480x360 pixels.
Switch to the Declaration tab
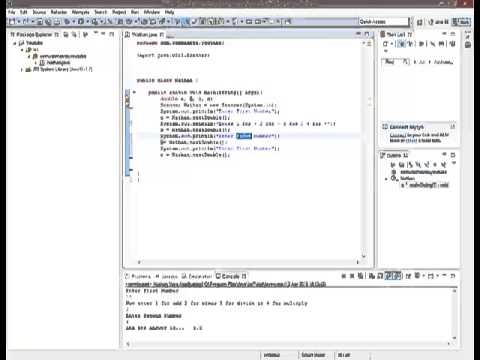197,276
